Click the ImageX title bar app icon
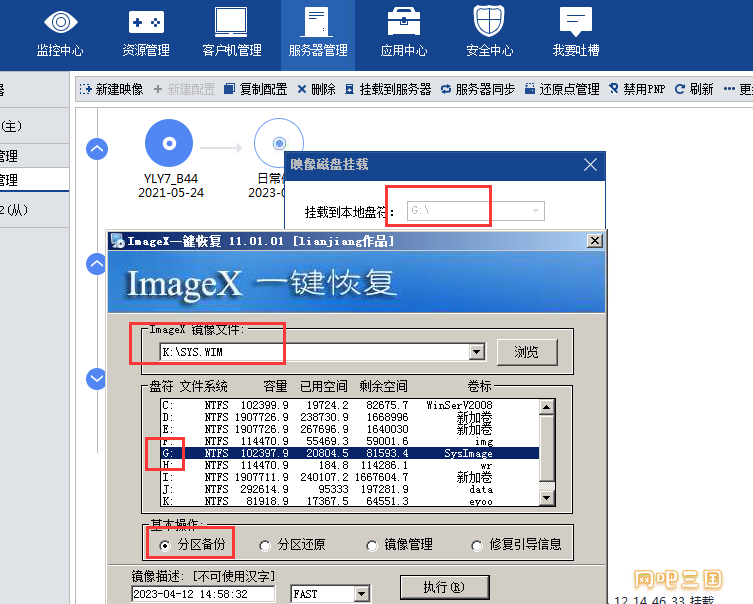753x604 pixels. [x=117, y=241]
